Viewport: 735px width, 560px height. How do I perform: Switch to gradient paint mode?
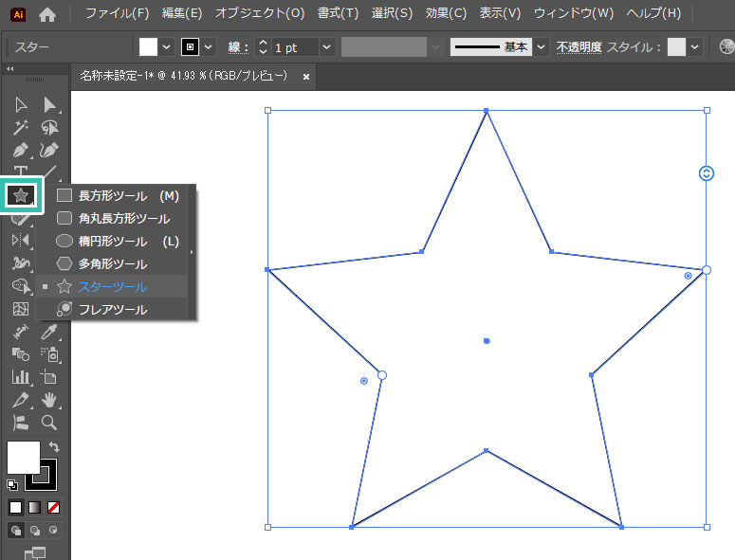tap(34, 507)
